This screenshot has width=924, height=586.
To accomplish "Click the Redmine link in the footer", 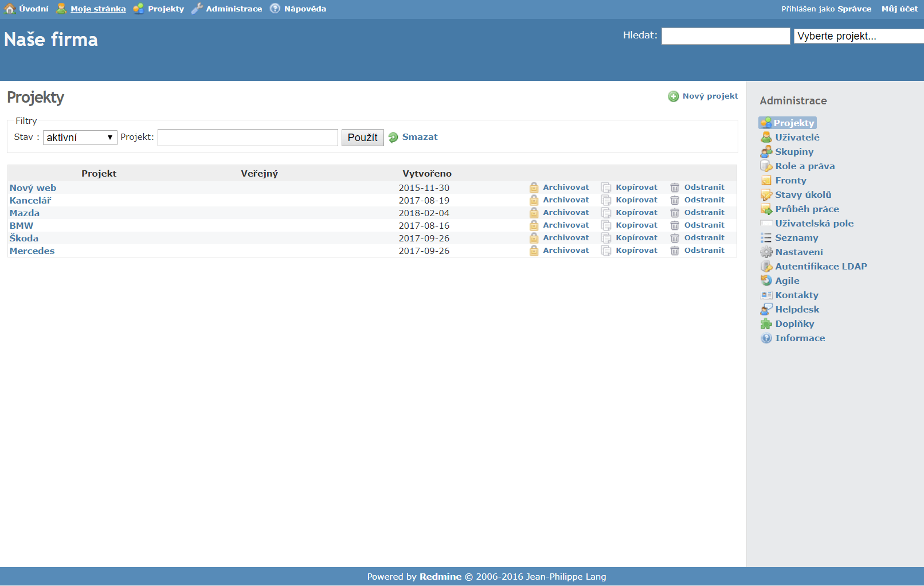I will [x=440, y=577].
